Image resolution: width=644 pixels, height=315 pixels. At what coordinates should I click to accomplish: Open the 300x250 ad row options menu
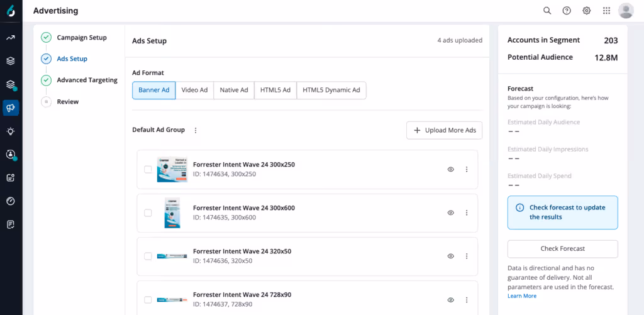pos(467,169)
